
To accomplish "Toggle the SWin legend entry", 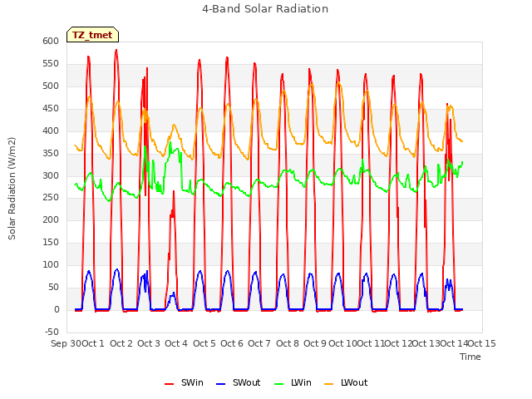I will tap(184, 382).
